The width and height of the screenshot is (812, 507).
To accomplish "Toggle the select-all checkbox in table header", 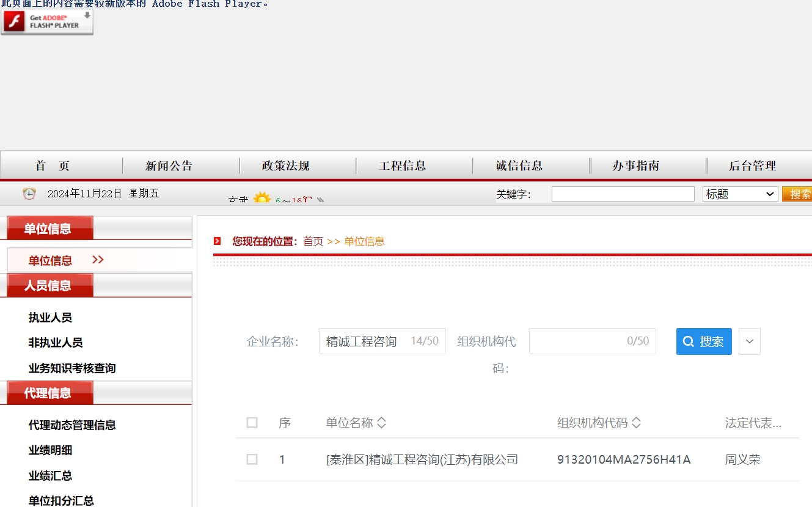I will point(252,423).
